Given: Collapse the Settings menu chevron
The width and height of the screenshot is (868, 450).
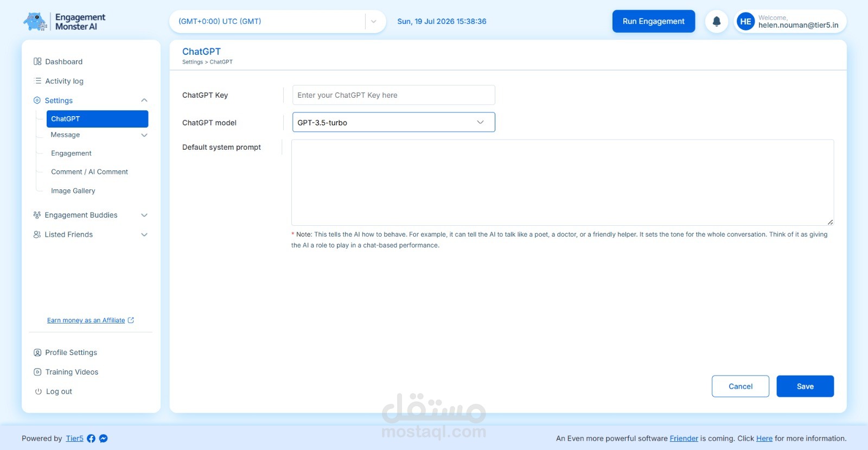Looking at the screenshot, I should tap(144, 100).
